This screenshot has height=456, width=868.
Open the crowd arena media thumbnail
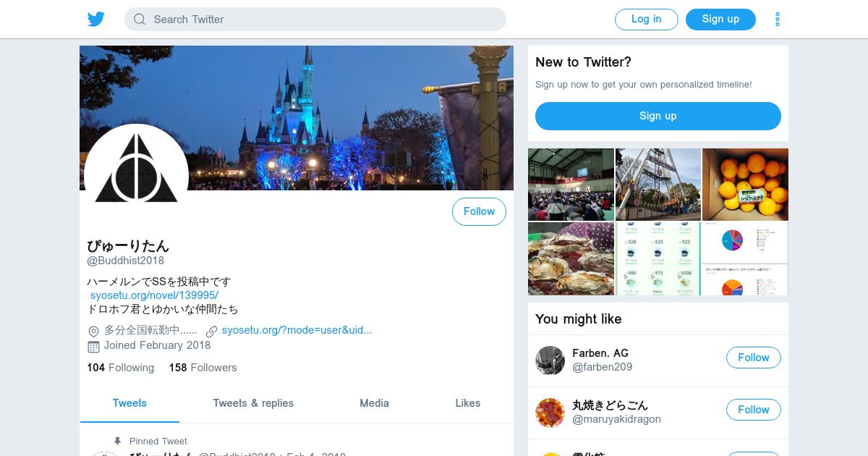point(571,185)
